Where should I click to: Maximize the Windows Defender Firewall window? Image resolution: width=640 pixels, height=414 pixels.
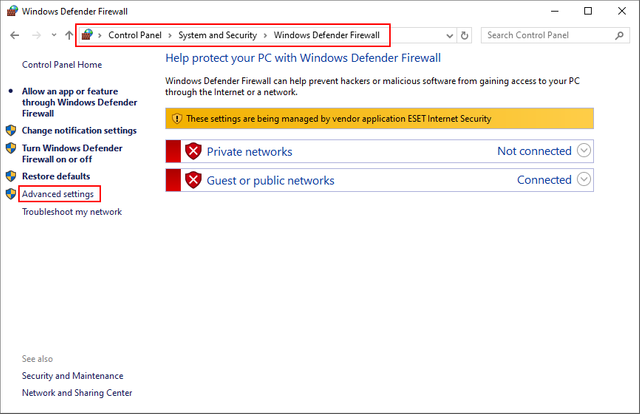point(588,11)
